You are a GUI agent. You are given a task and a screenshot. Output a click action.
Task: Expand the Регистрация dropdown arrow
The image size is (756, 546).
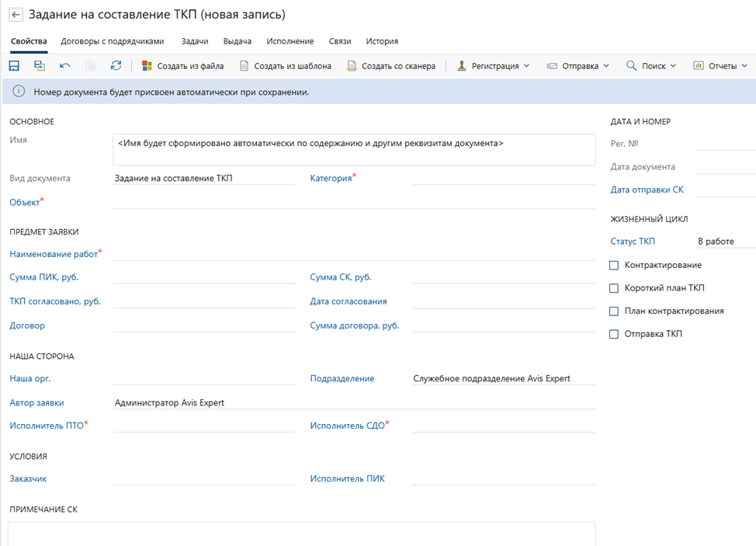tap(526, 66)
